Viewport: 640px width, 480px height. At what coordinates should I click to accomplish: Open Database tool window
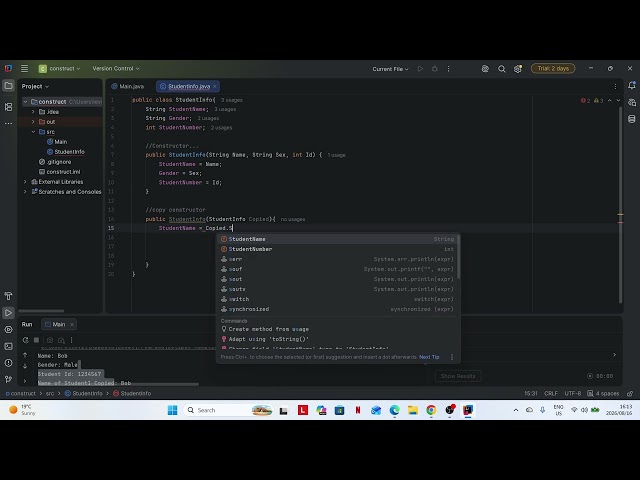[x=631, y=119]
